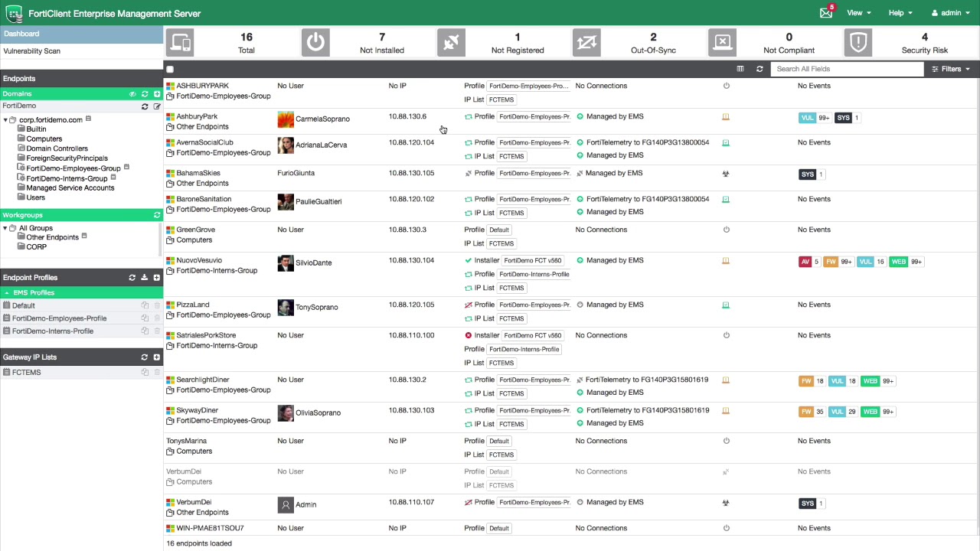Refresh the Endpoint Profiles section
The width and height of the screenshot is (980, 551).
132,278
